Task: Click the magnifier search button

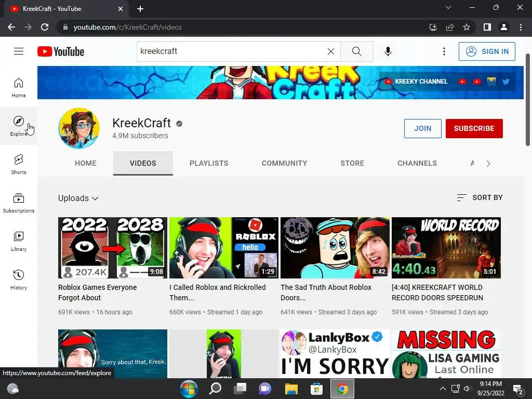Action: tap(356, 51)
